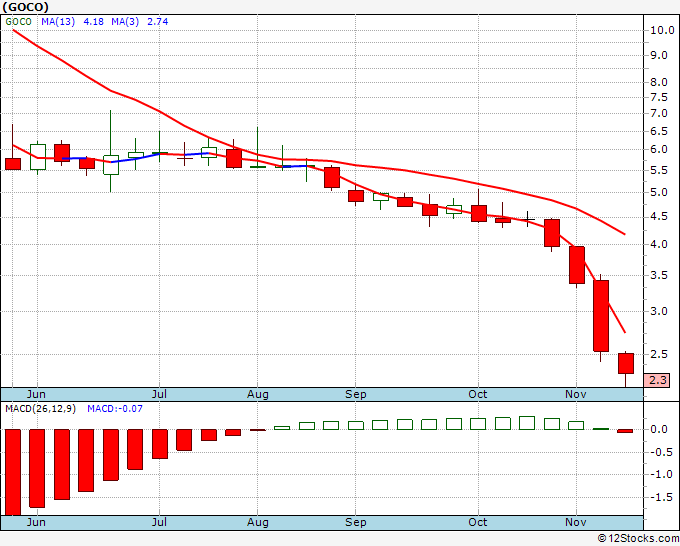This screenshot has width=680, height=546.
Task: Click the red candle from 4.0 to 3.5
Action: [577, 265]
